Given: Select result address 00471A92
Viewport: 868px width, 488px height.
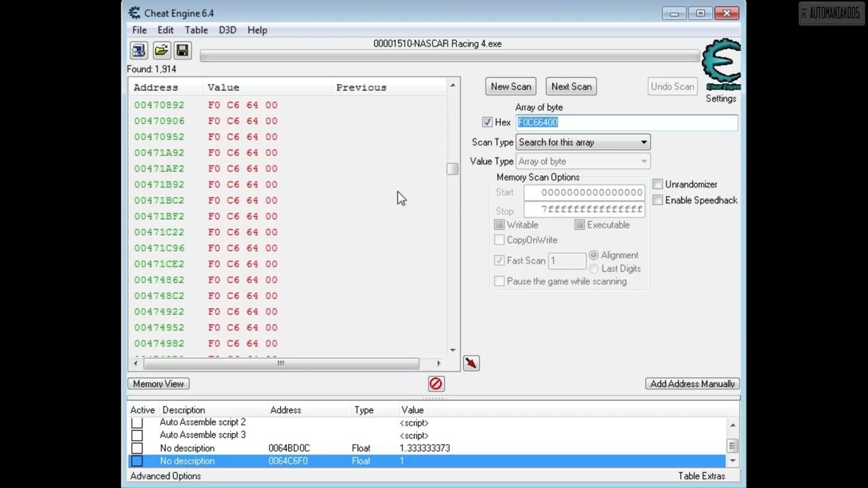Looking at the screenshot, I should [159, 152].
